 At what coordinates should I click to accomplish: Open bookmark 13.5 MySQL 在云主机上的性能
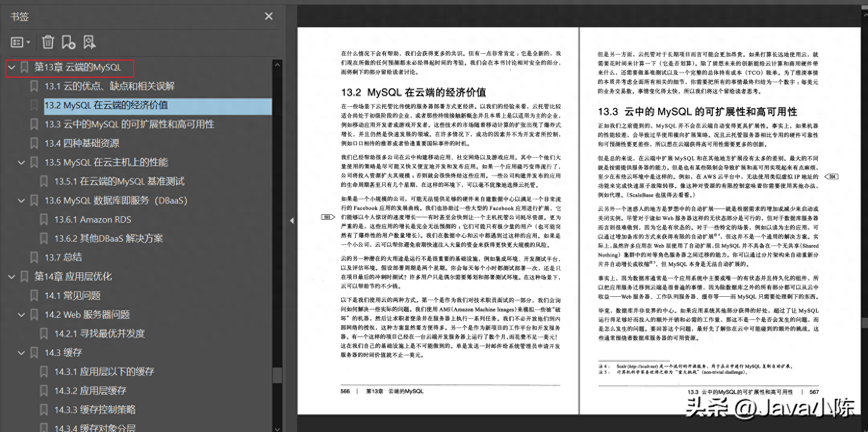click(106, 162)
